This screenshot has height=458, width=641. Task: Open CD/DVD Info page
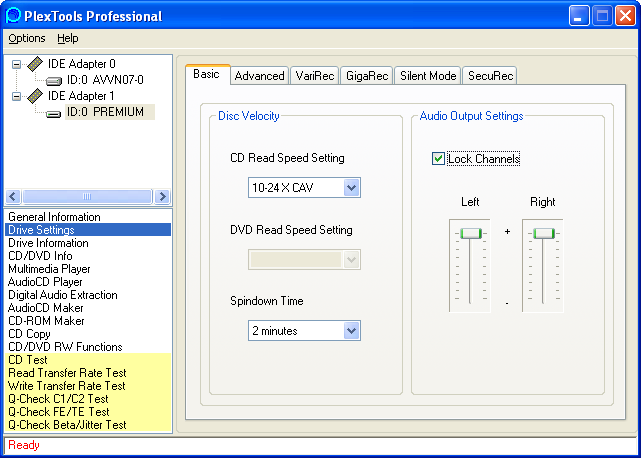[88, 256]
